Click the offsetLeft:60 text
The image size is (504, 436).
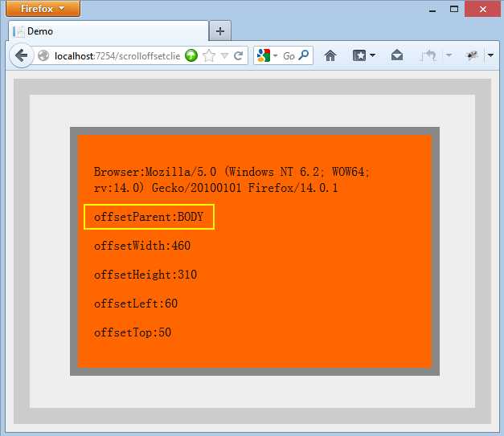(x=136, y=304)
